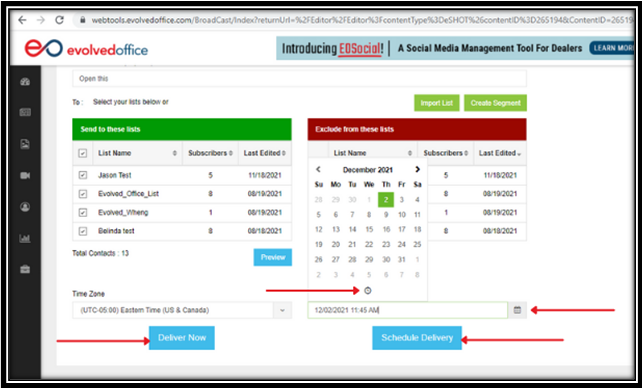Click the Jason Test list name
The image size is (642, 388).
(x=115, y=175)
